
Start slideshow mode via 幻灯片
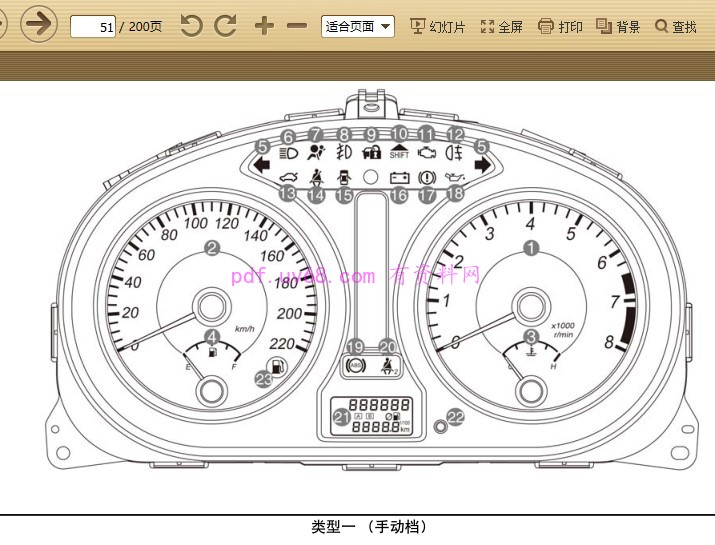438,27
